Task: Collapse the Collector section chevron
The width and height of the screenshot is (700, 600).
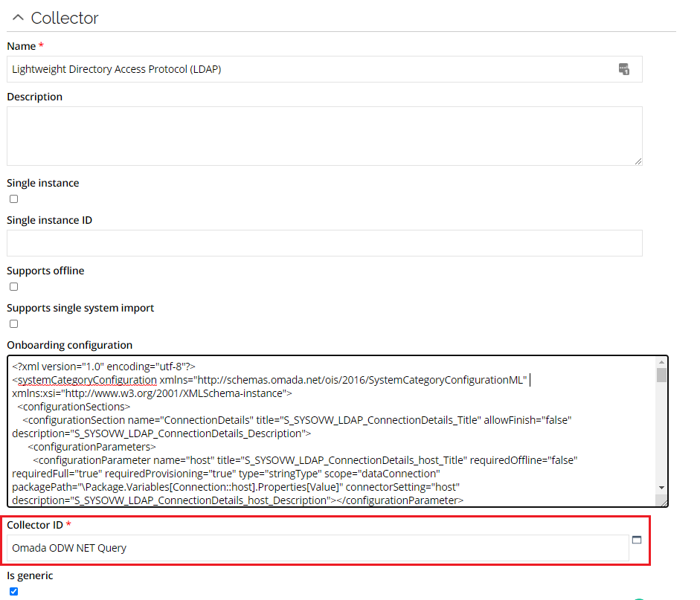Action: point(18,18)
